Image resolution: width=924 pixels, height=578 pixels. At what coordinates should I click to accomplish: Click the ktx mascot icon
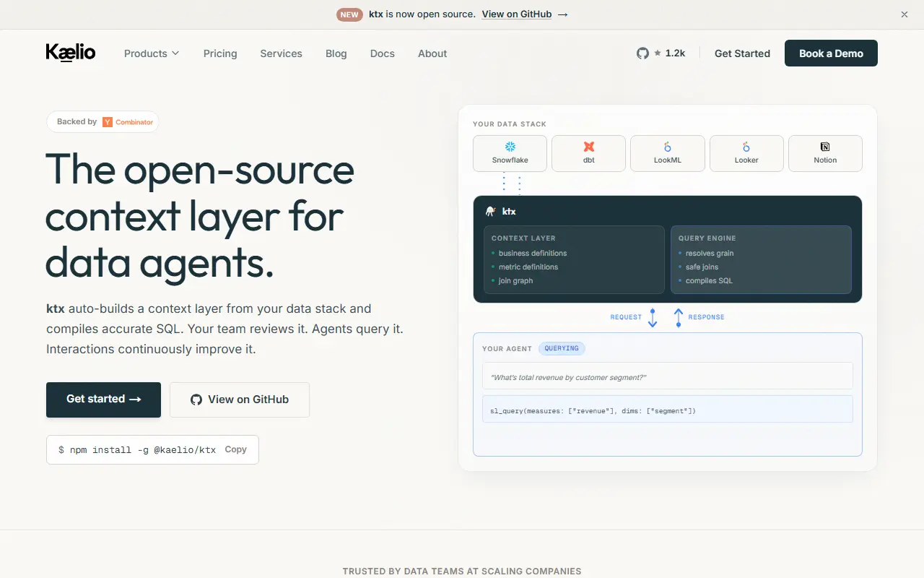point(490,212)
